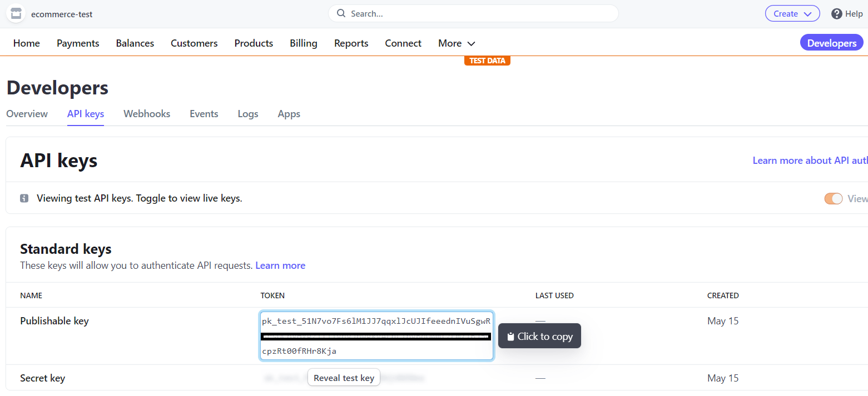Click the May 15 date for Secret key
Image resolution: width=868 pixels, height=396 pixels.
[723, 378]
